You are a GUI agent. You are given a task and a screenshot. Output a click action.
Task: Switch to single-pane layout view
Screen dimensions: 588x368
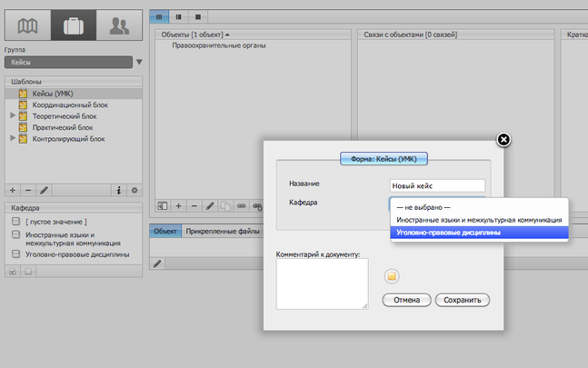pos(198,17)
